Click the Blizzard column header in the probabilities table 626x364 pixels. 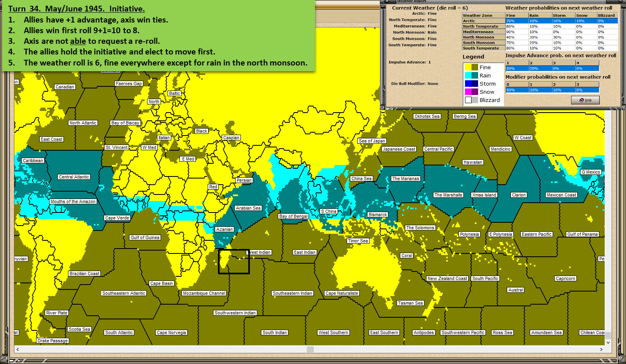607,16
